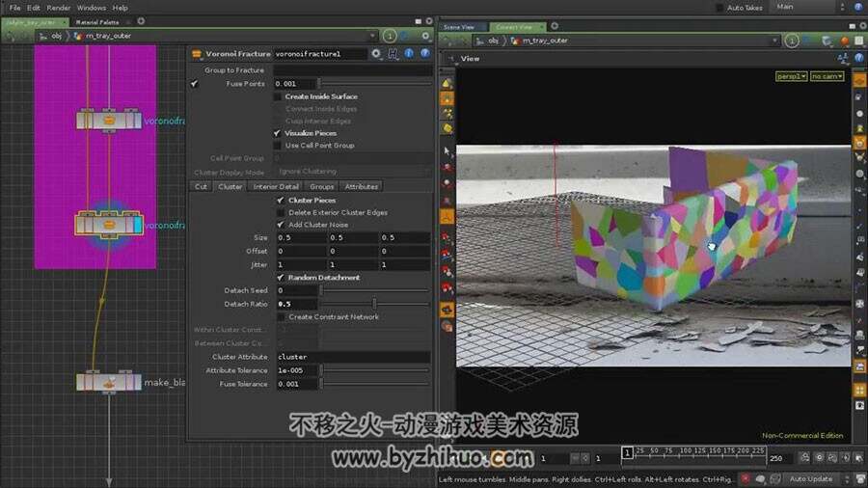Adjust the Attribute Tolerance slider
Image resolution: width=868 pixels, height=488 pixels.
375,370
